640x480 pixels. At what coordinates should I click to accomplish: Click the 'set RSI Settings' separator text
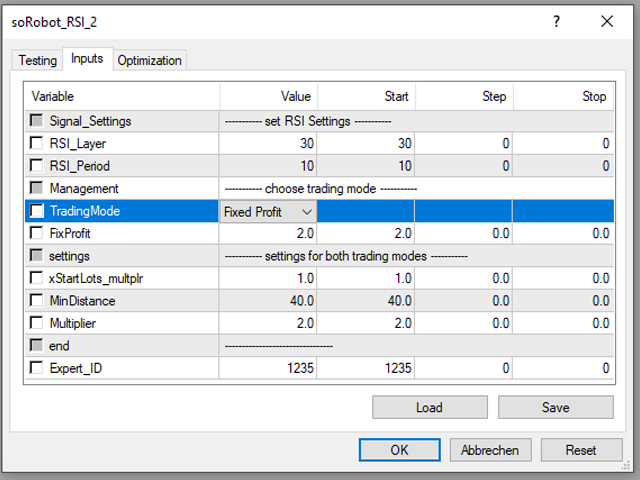pos(307,121)
